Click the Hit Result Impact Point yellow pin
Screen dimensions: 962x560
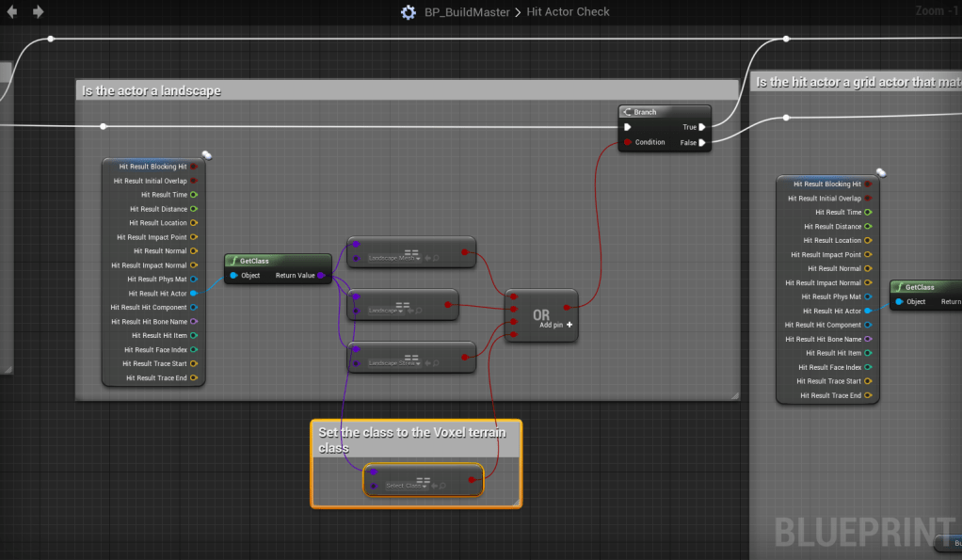coord(193,237)
